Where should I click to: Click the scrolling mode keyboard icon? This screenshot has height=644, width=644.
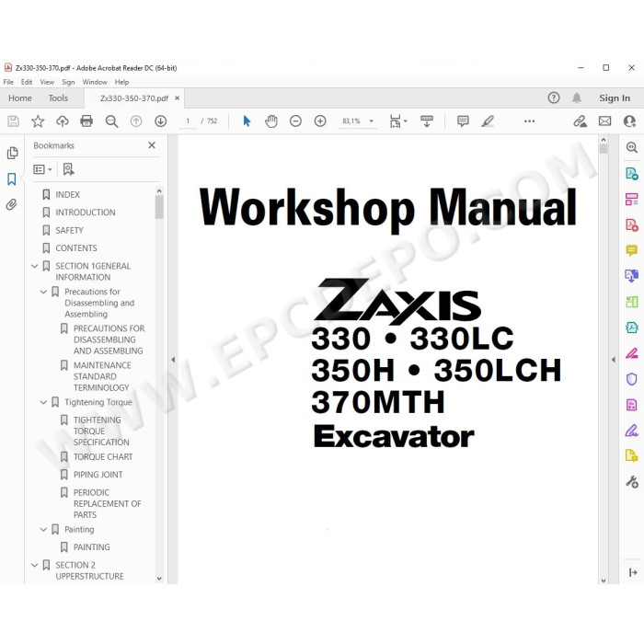[427, 121]
